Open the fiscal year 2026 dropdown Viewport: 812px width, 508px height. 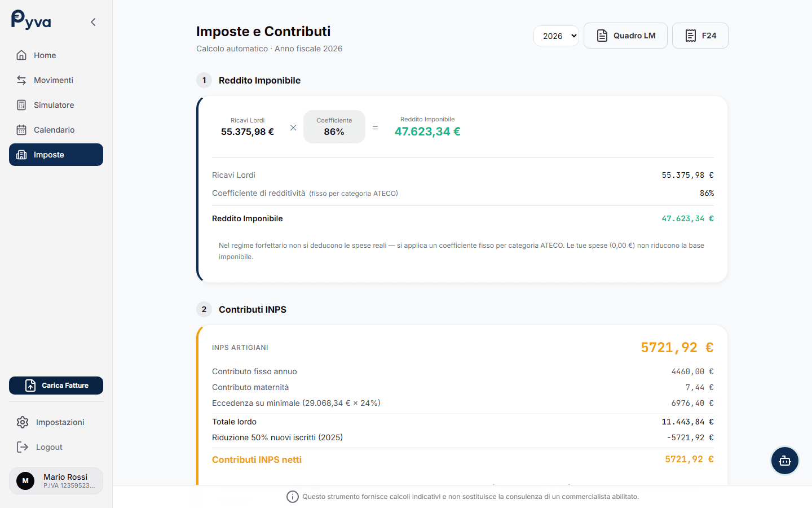tap(556, 36)
